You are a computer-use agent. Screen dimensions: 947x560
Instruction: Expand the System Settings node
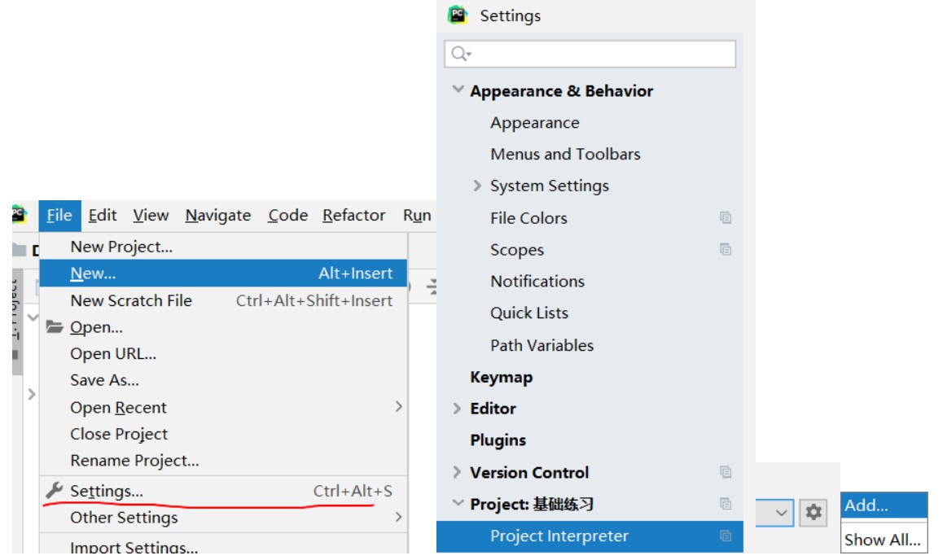[477, 186]
